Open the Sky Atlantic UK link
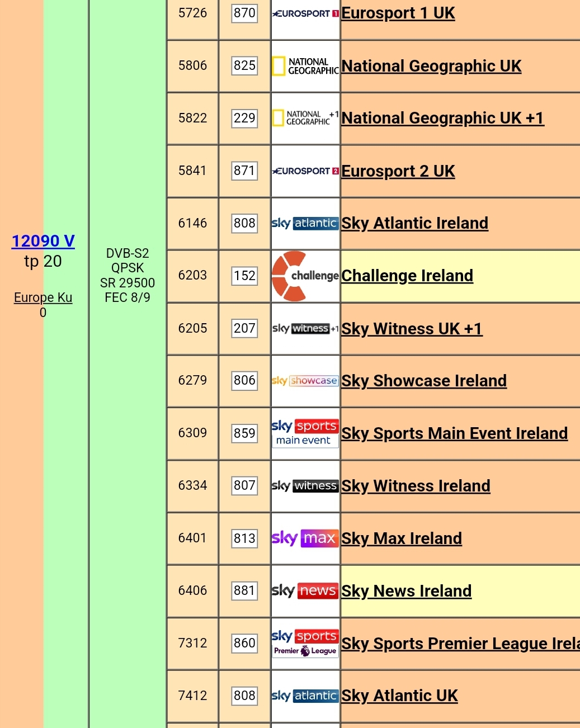Viewport: 580px width, 728px height. (x=400, y=696)
